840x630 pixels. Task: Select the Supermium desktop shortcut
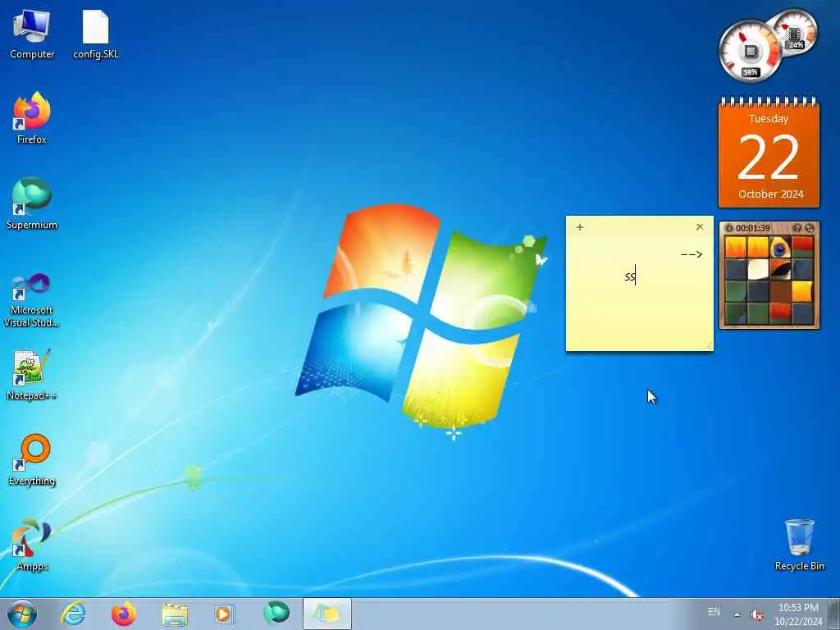[32, 203]
